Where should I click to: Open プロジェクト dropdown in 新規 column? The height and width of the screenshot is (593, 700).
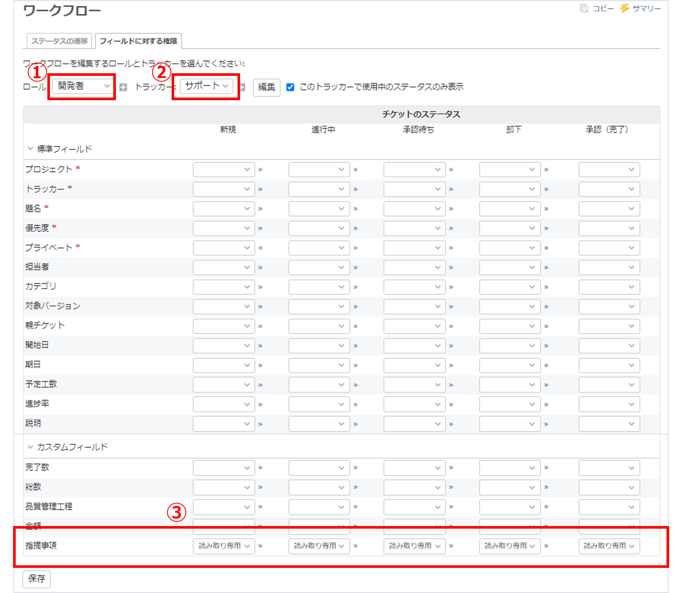(x=224, y=170)
